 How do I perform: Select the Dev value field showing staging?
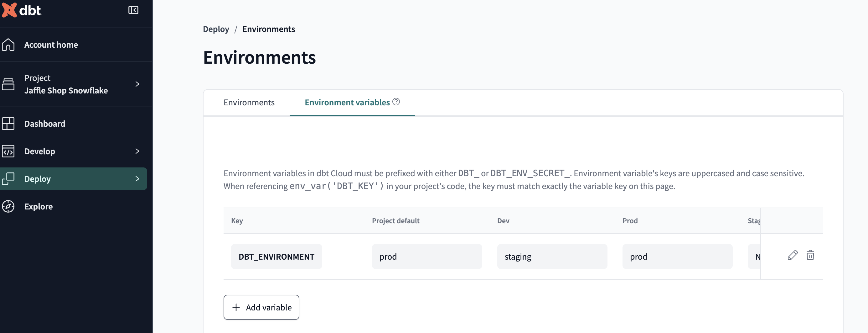552,256
